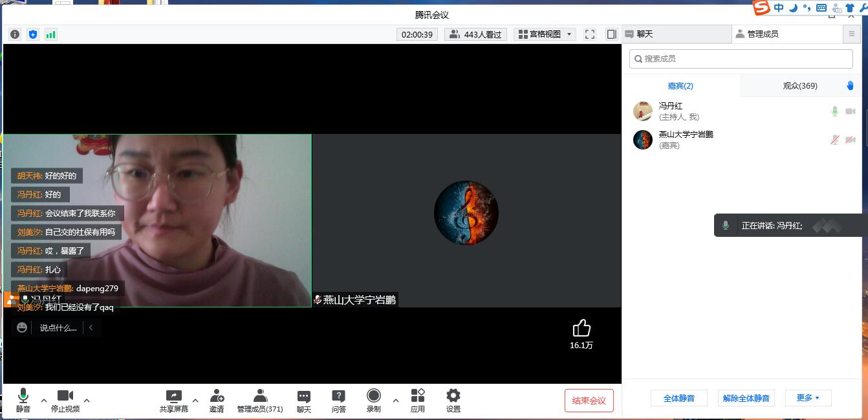
Task: Expand the More (更多) dropdown
Action: 808,398
